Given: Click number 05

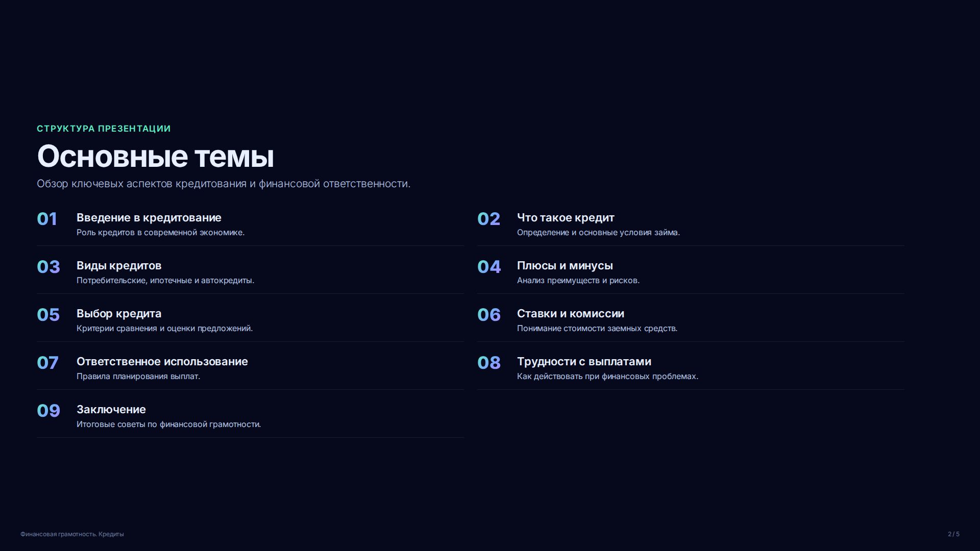Looking at the screenshot, I should click(48, 315).
